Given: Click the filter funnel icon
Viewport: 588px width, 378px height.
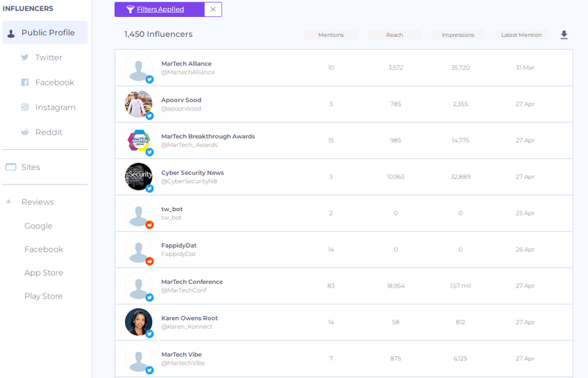Looking at the screenshot, I should 130,10.
